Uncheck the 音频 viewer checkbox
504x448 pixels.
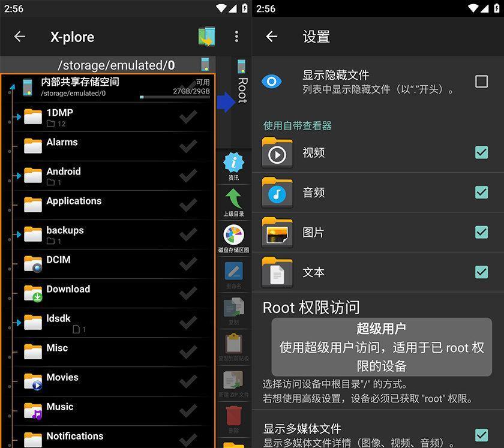pos(481,192)
